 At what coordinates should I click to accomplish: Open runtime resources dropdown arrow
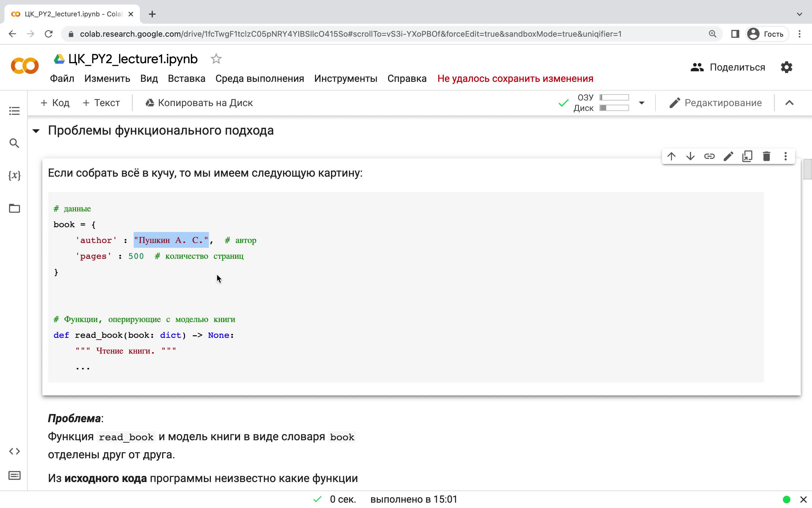tap(641, 103)
